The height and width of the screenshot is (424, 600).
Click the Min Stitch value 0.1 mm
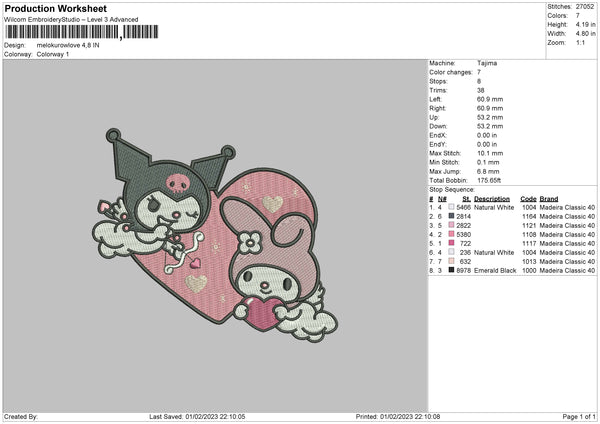488,163
